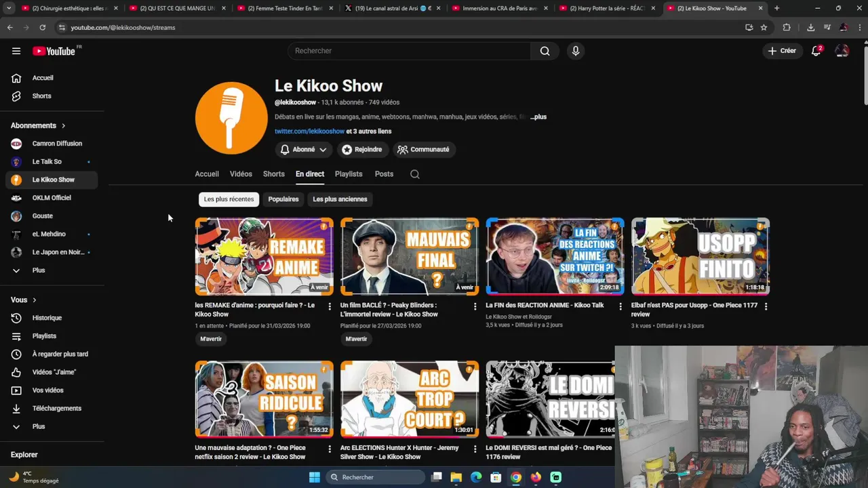Open Le Kikoo Show channel avatar
The height and width of the screenshot is (488, 868).
click(231, 118)
